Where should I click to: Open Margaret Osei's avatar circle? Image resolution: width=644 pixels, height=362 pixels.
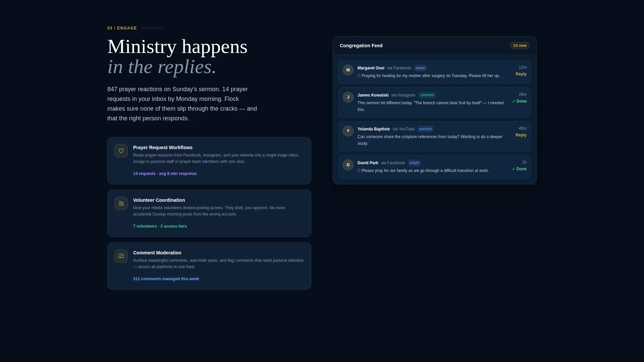[348, 70]
